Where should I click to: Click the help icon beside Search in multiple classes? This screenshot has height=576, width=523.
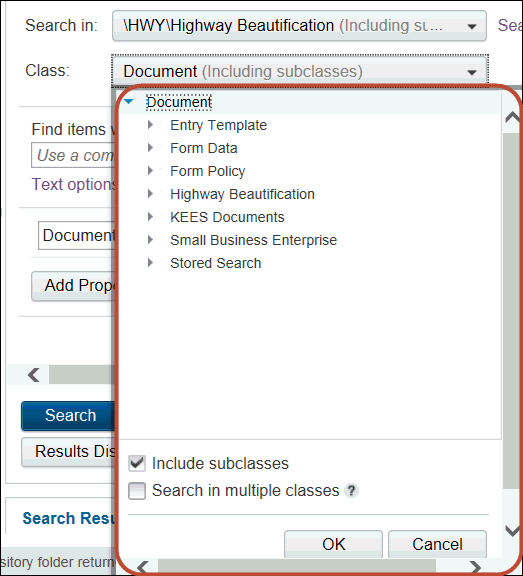[x=351, y=491]
